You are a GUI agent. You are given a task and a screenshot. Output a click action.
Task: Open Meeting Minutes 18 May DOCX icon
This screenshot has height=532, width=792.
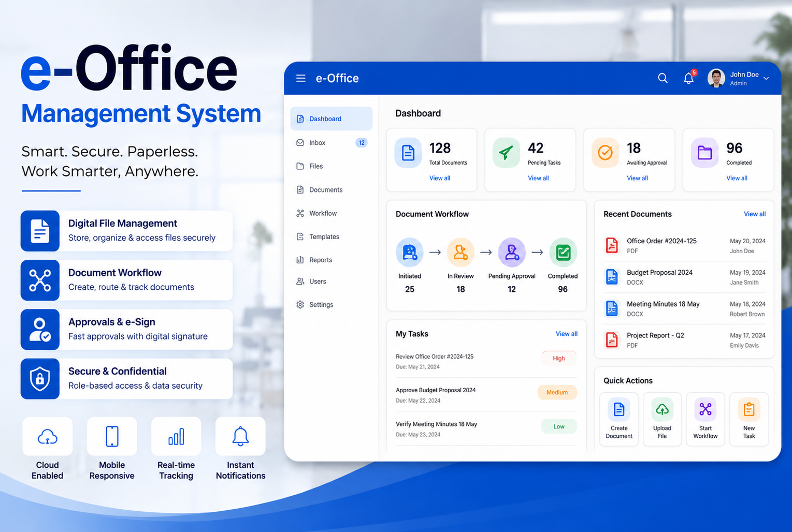click(x=612, y=308)
